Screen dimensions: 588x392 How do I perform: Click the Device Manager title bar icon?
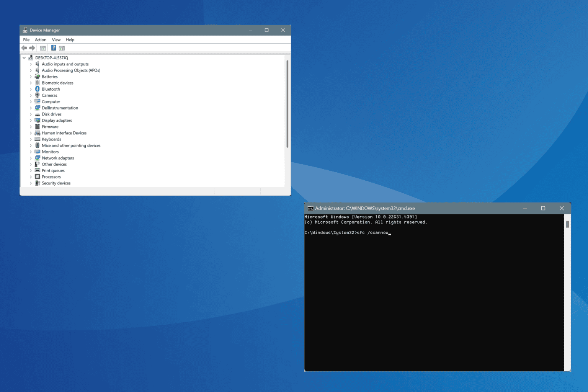coord(25,30)
